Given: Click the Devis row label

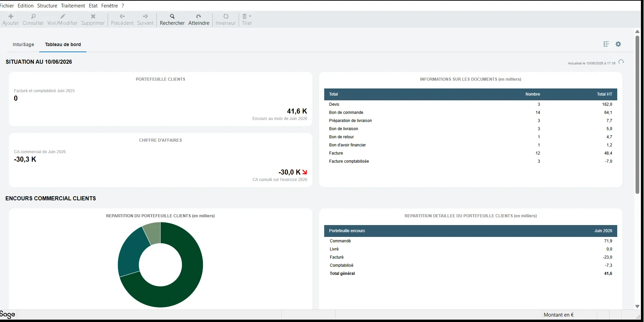Looking at the screenshot, I should click(x=334, y=104).
